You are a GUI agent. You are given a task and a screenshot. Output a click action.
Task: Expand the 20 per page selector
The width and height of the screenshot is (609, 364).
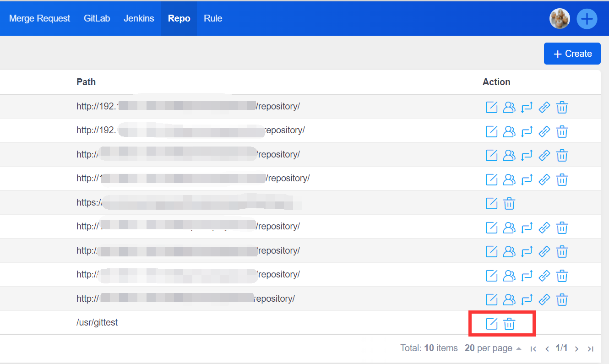point(493,348)
